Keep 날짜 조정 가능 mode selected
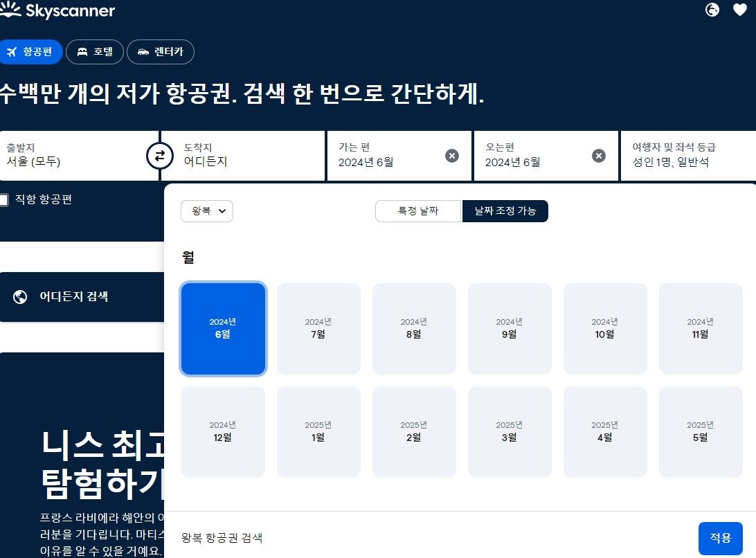This screenshot has height=558, width=756. tap(505, 211)
